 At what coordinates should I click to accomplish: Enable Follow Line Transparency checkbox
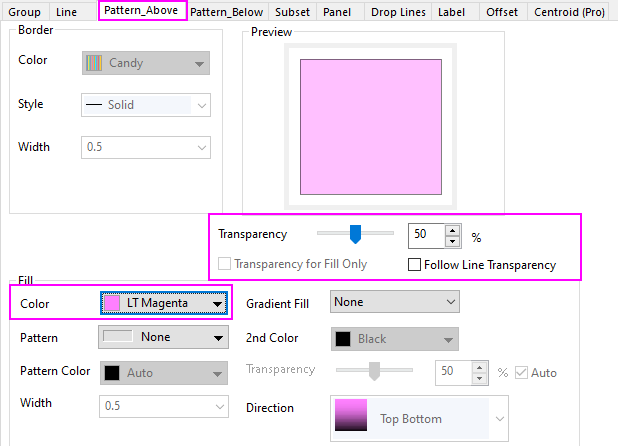414,265
